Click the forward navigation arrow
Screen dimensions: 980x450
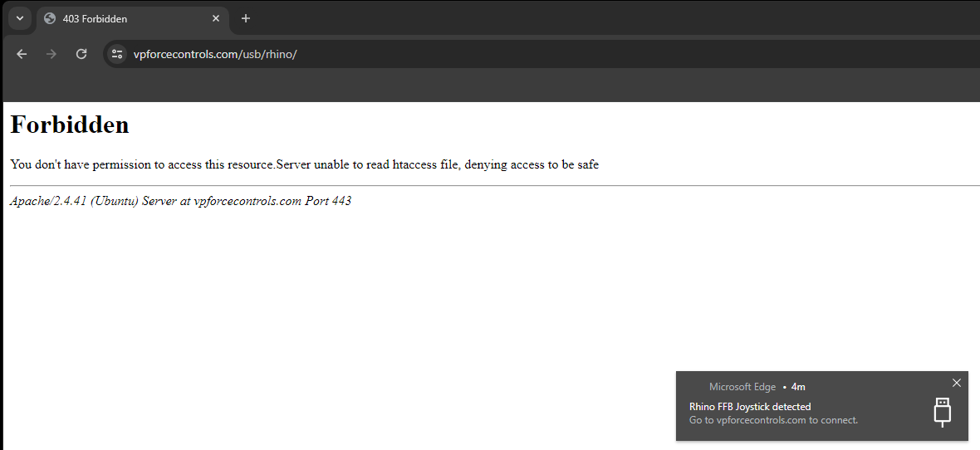pos(51,54)
